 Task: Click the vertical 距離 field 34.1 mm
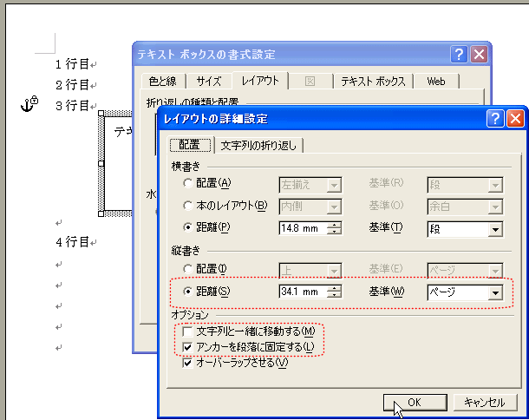click(303, 292)
